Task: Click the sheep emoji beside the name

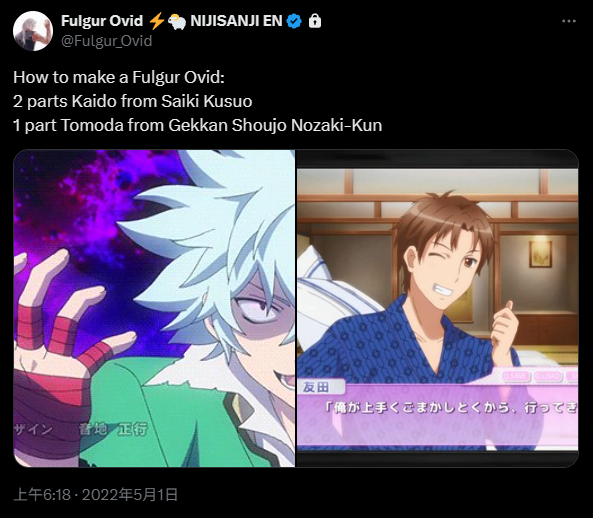Action: [x=177, y=22]
